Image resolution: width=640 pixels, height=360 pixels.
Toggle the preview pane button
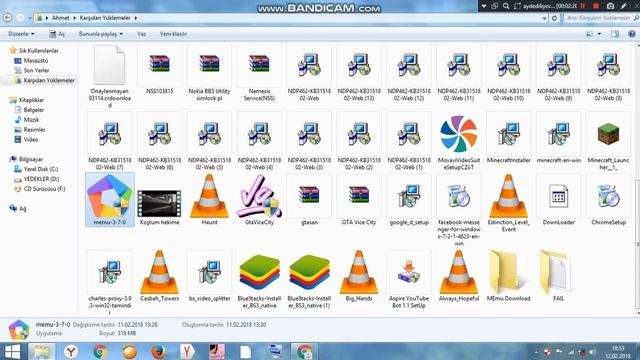point(615,34)
